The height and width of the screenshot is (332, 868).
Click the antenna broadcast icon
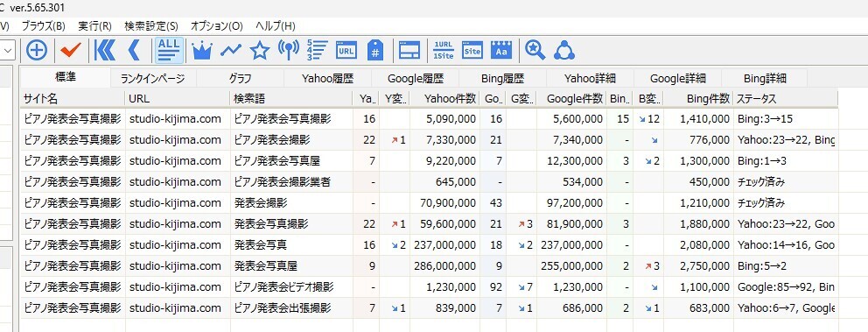(289, 51)
